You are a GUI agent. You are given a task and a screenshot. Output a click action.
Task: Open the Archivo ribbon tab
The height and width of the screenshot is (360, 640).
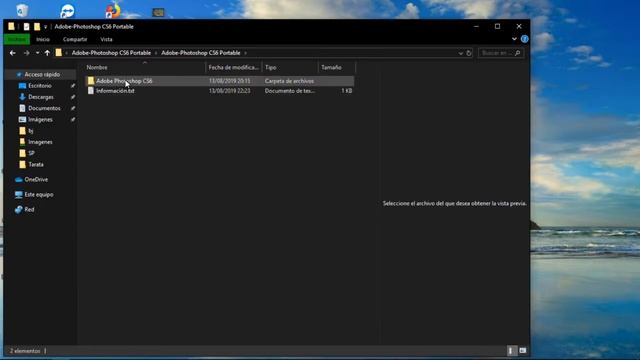tap(17, 39)
